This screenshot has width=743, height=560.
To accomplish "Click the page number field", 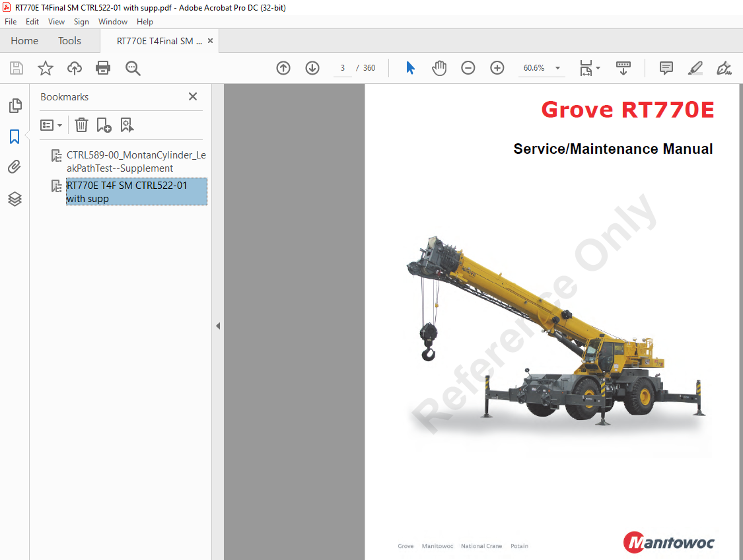I will click(x=343, y=68).
